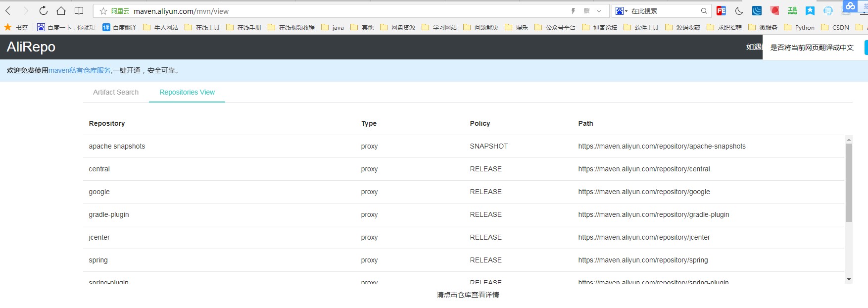Select the Repositories View tab
This screenshot has height=308, width=868.
coord(187,92)
